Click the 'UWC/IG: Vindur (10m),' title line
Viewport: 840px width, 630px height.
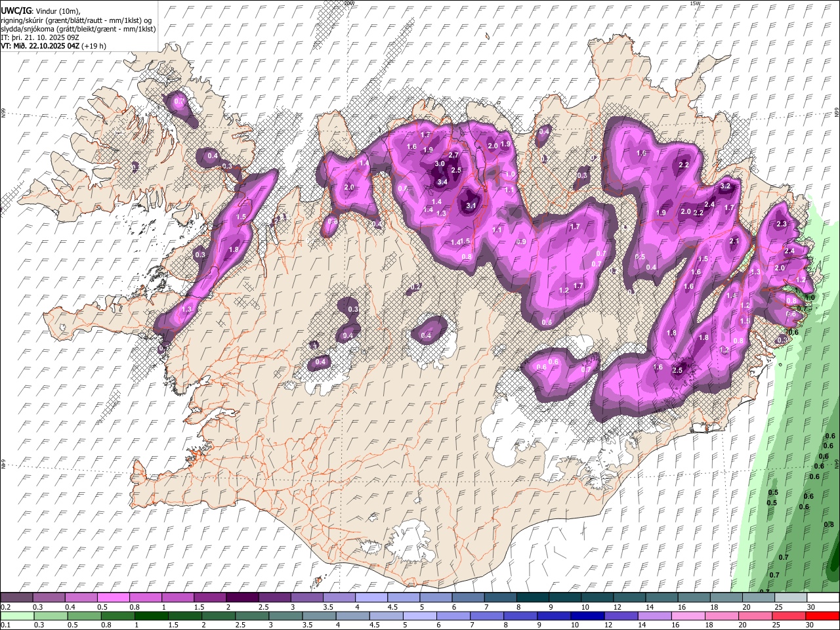40,10
